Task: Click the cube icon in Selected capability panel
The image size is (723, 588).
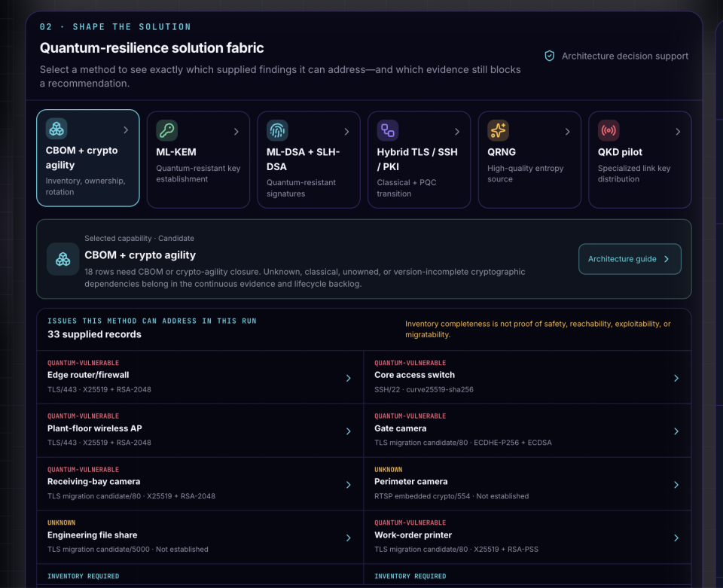Action: [63, 259]
